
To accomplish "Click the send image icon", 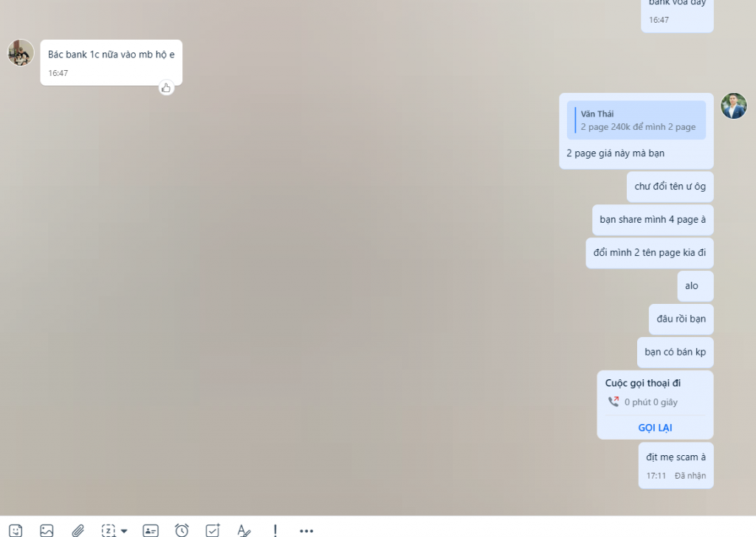I will point(47,530).
